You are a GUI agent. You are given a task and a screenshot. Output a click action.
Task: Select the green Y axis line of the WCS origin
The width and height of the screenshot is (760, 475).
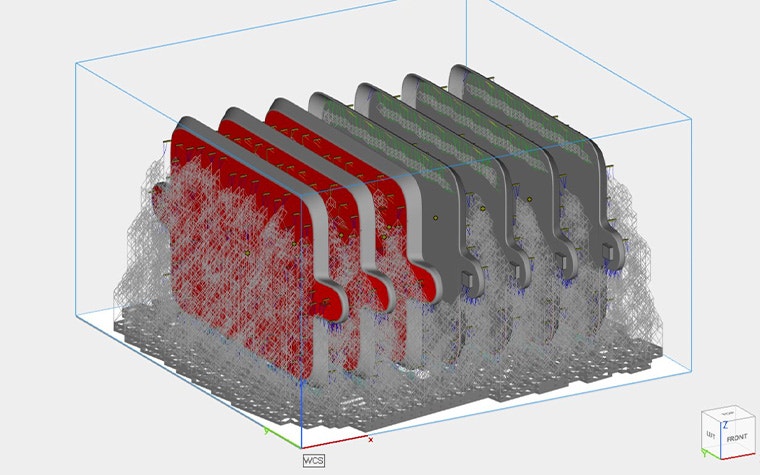[x=282, y=439]
